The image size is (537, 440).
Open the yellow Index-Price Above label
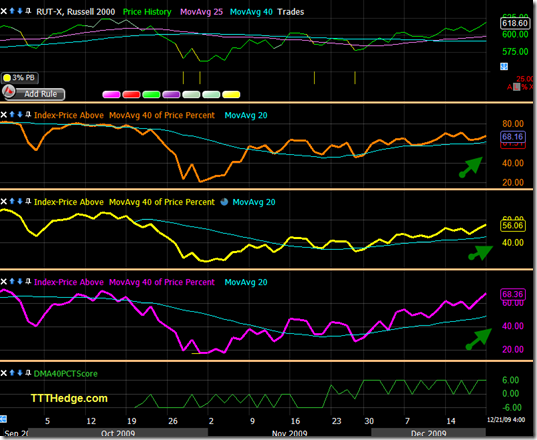pos(68,202)
